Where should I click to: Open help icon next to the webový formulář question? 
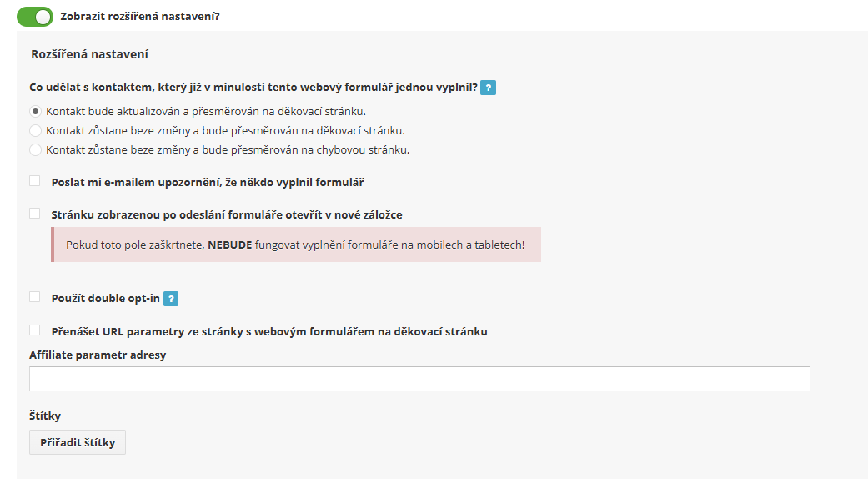pyautogui.click(x=488, y=88)
